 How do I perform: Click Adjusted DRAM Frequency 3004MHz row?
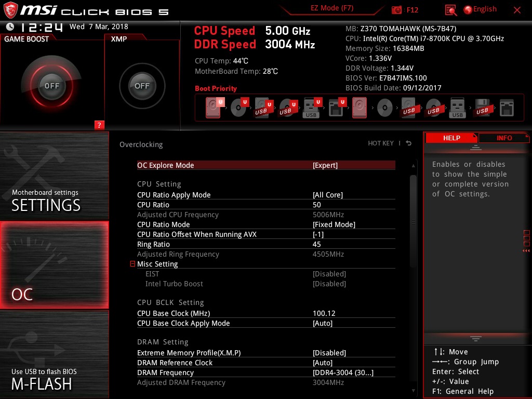click(x=266, y=382)
